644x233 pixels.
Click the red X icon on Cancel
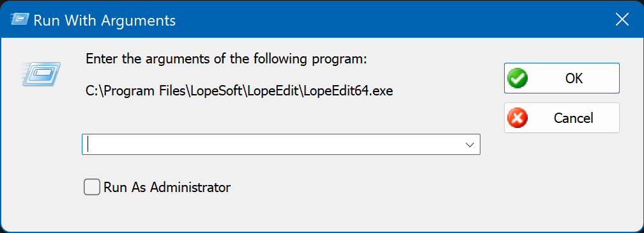517,118
